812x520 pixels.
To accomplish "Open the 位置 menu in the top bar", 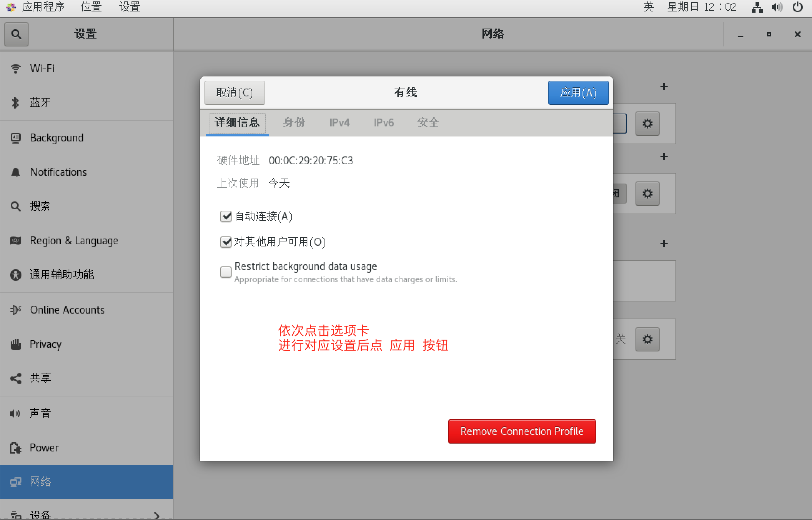I will tap(91, 7).
